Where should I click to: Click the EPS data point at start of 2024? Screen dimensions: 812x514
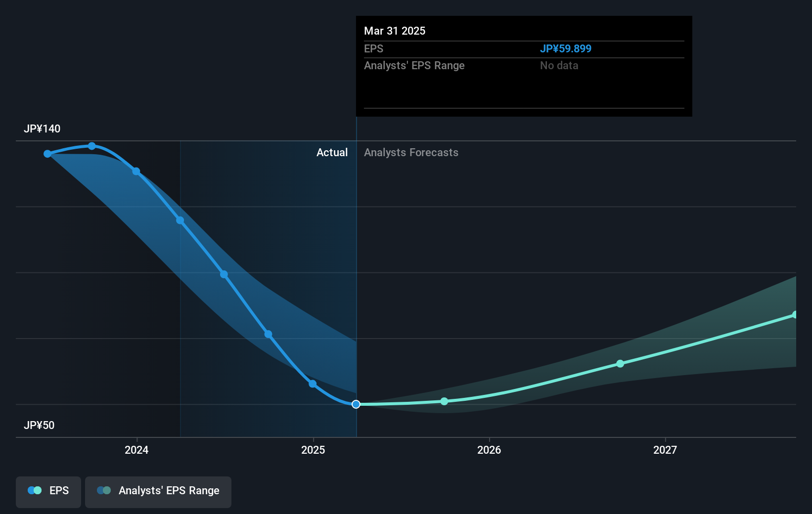[x=136, y=171]
